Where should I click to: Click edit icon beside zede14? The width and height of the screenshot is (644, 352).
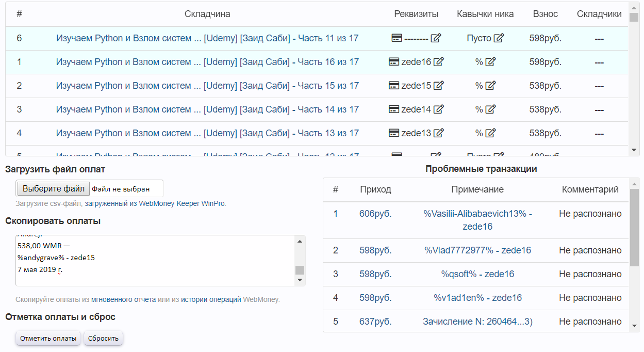tap(438, 109)
